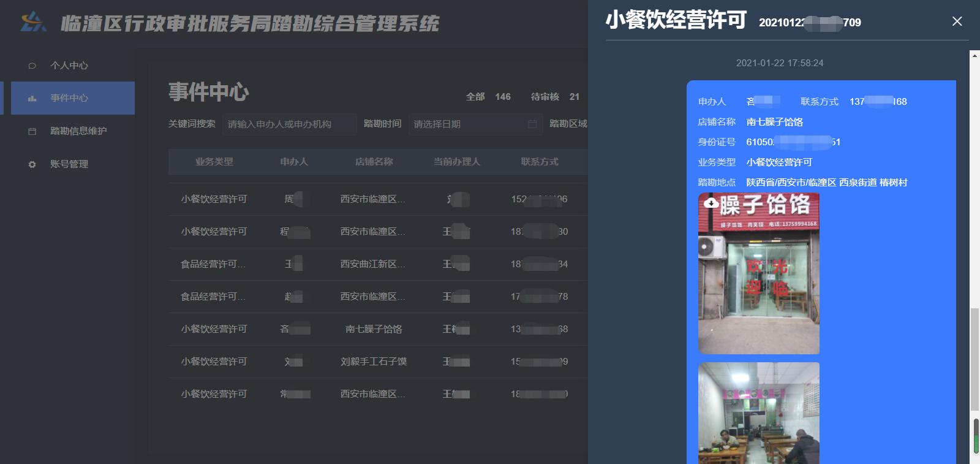Filter by 待审核 21 events
Screen dimensions: 980x464
(555, 97)
